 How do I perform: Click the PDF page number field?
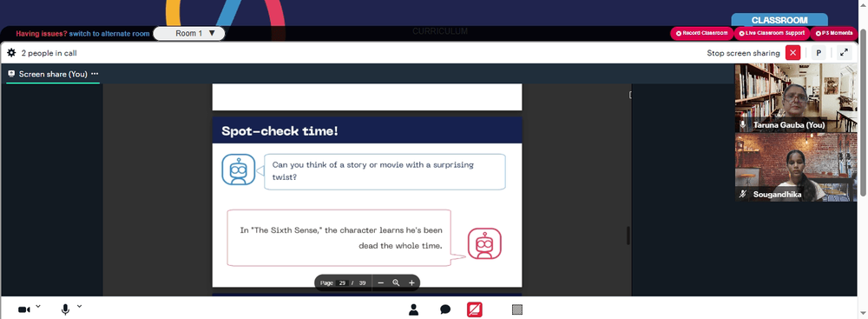point(343,283)
